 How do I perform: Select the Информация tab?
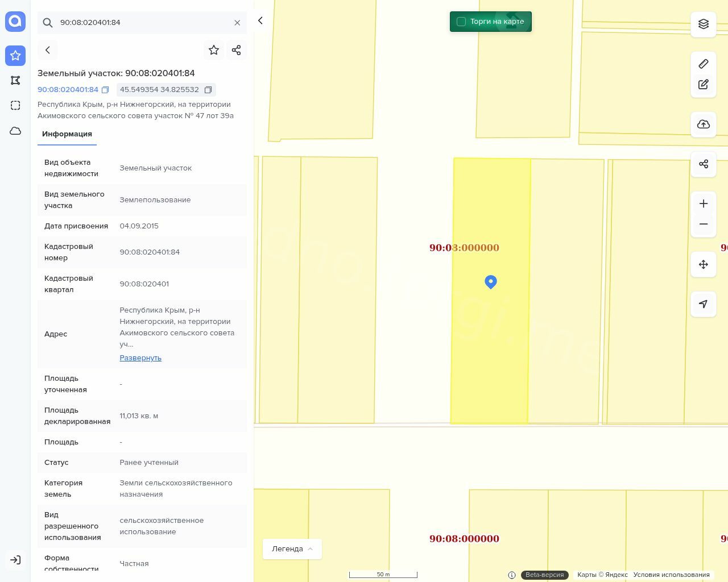pyautogui.click(x=67, y=134)
